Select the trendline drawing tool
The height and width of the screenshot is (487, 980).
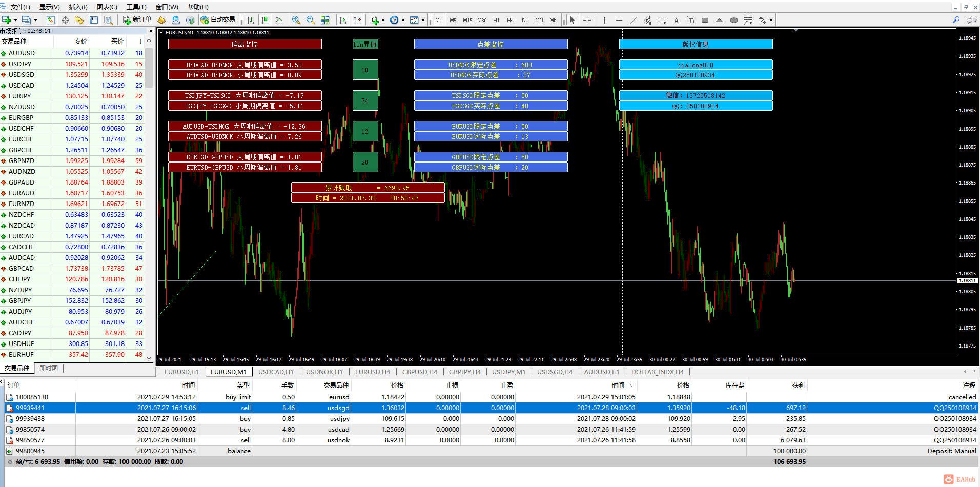pos(634,20)
